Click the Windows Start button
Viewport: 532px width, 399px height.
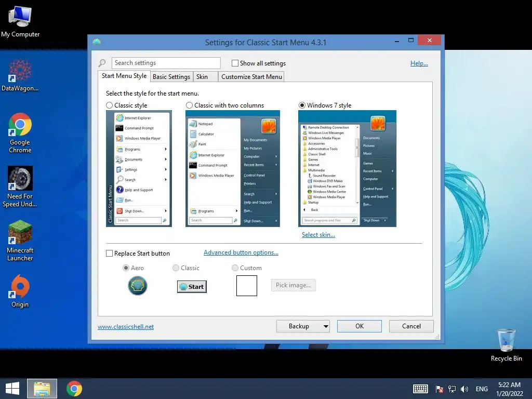pyautogui.click(x=12, y=389)
